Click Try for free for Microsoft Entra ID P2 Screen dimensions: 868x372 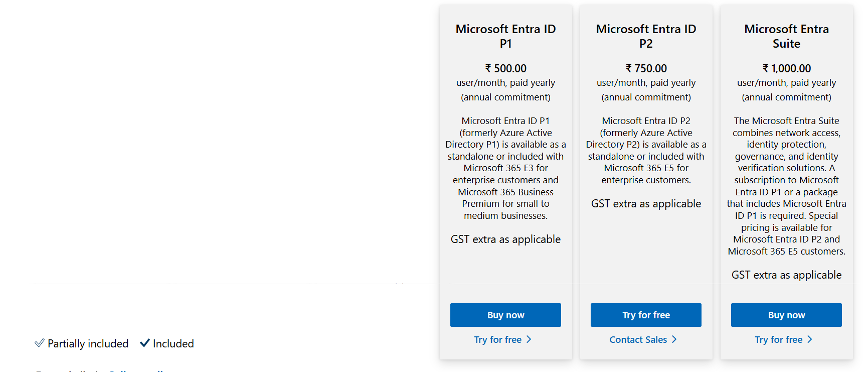click(646, 315)
